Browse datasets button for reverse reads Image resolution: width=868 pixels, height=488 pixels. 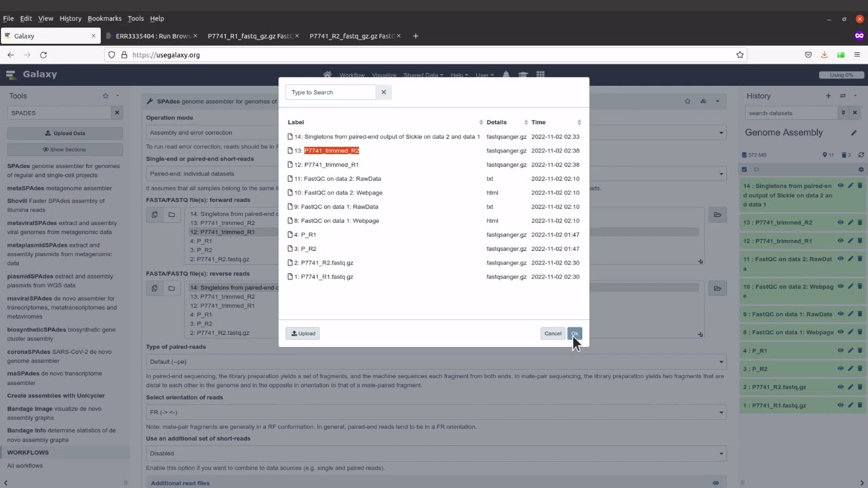coord(717,288)
